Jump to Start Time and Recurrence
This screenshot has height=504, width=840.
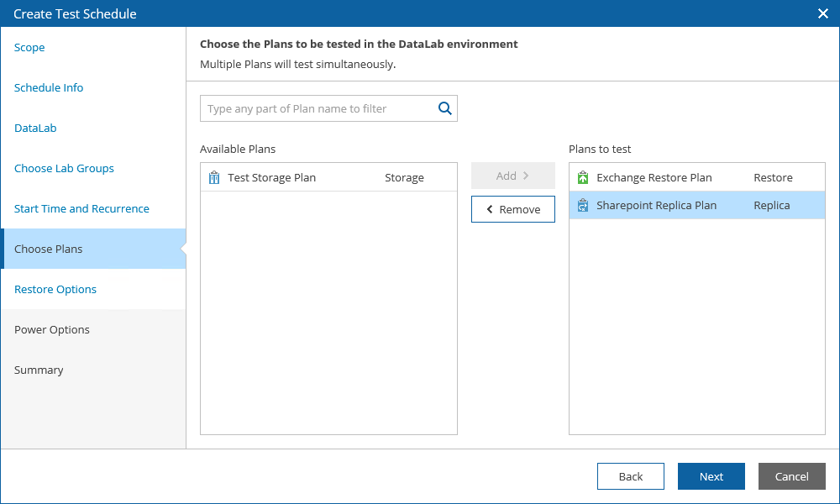(x=81, y=209)
